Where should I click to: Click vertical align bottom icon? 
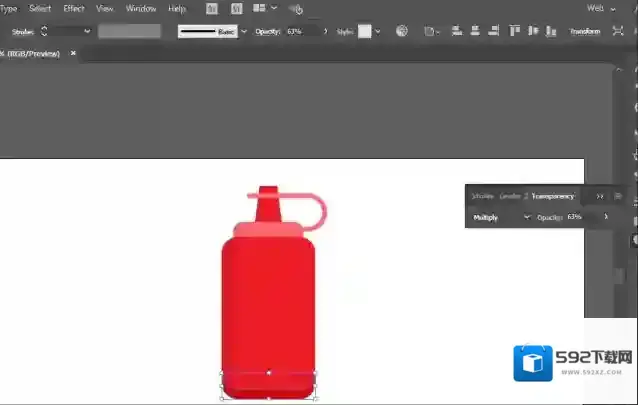coord(549,31)
